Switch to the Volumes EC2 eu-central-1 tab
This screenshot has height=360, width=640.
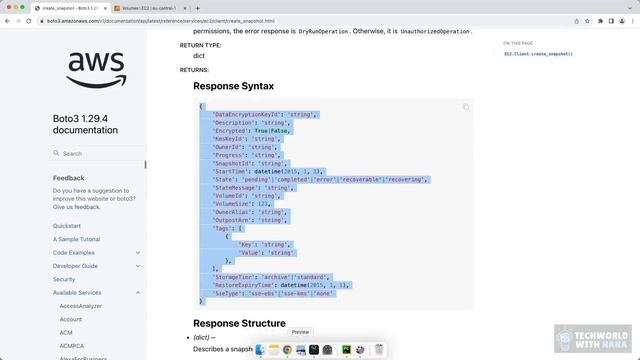click(x=149, y=8)
